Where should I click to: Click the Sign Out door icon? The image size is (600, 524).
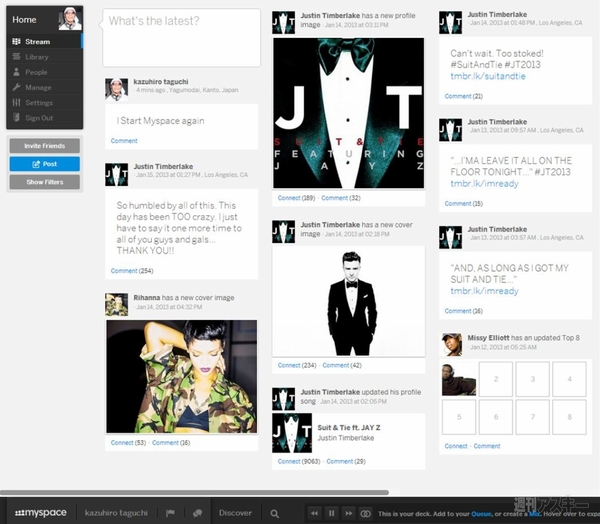pos(16,118)
